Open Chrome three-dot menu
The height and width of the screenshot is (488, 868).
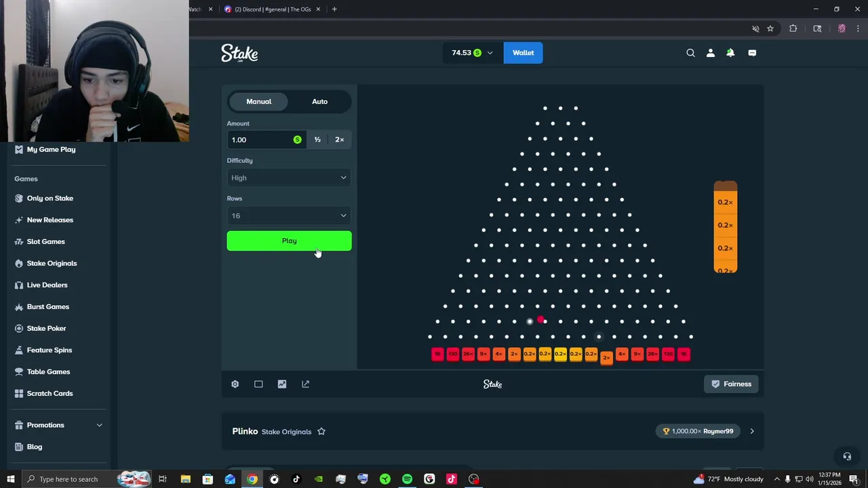coord(858,28)
